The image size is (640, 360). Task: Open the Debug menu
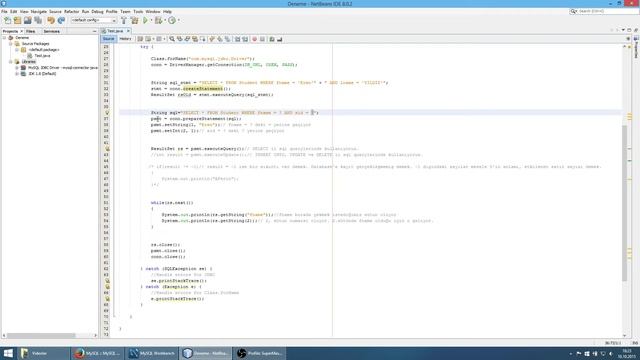tap(97, 11)
